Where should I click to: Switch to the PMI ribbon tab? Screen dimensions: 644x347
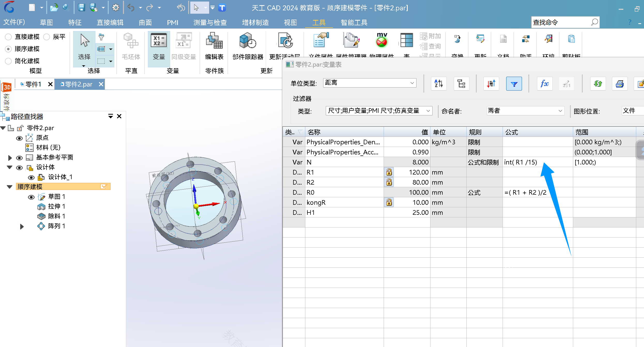[172, 22]
